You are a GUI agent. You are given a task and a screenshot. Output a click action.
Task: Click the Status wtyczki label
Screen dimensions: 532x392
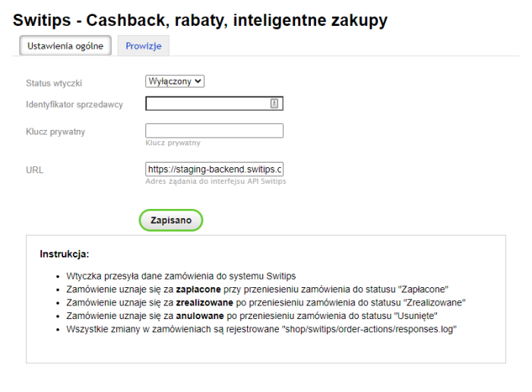pos(54,82)
